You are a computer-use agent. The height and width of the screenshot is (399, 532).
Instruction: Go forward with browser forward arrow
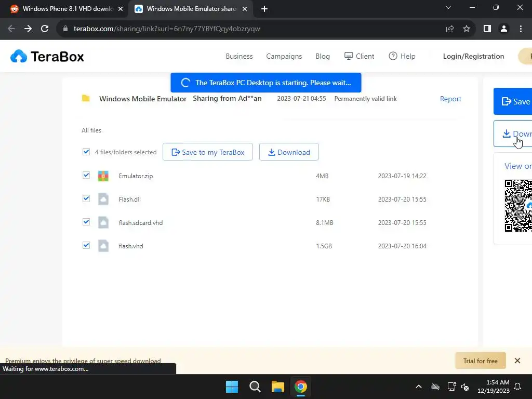tap(28, 29)
